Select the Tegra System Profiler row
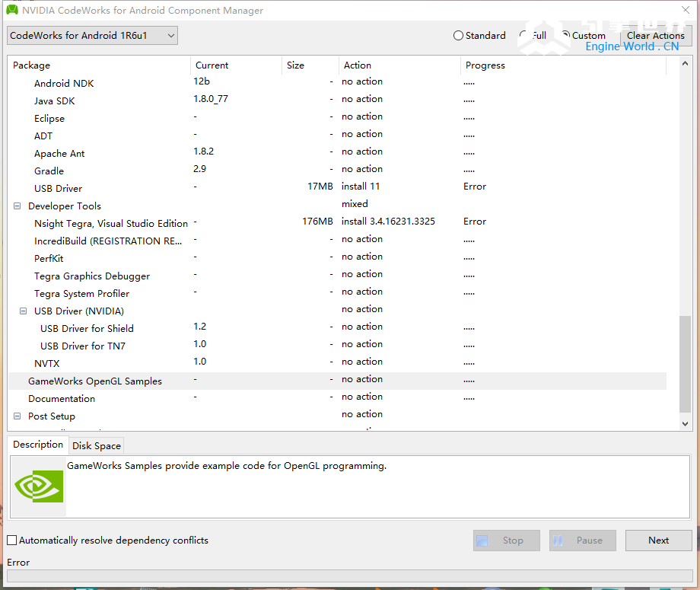Image resolution: width=700 pixels, height=590 pixels. 337,293
